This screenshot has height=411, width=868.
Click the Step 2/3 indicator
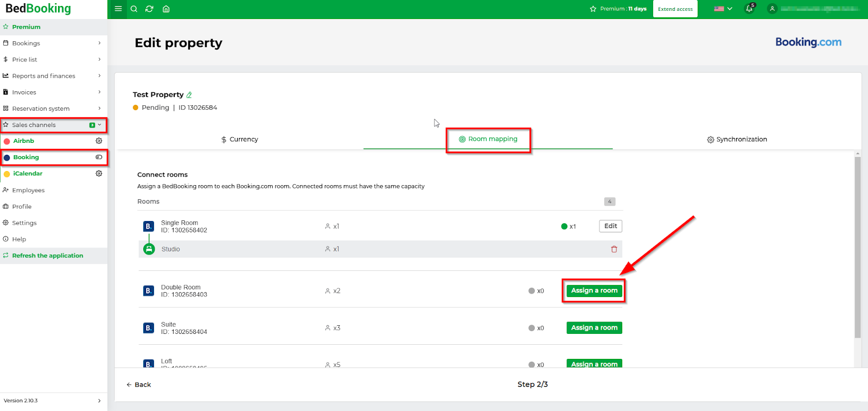pyautogui.click(x=532, y=384)
